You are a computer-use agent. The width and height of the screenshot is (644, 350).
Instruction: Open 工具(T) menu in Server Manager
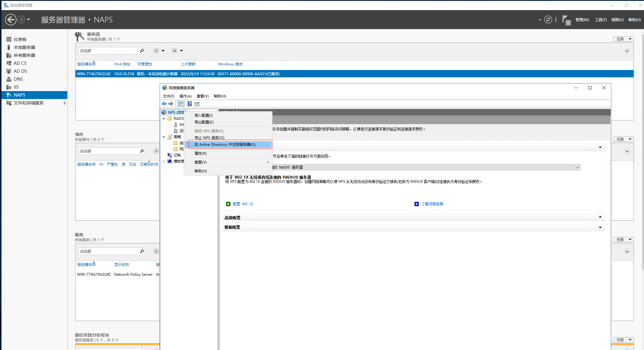(x=601, y=20)
